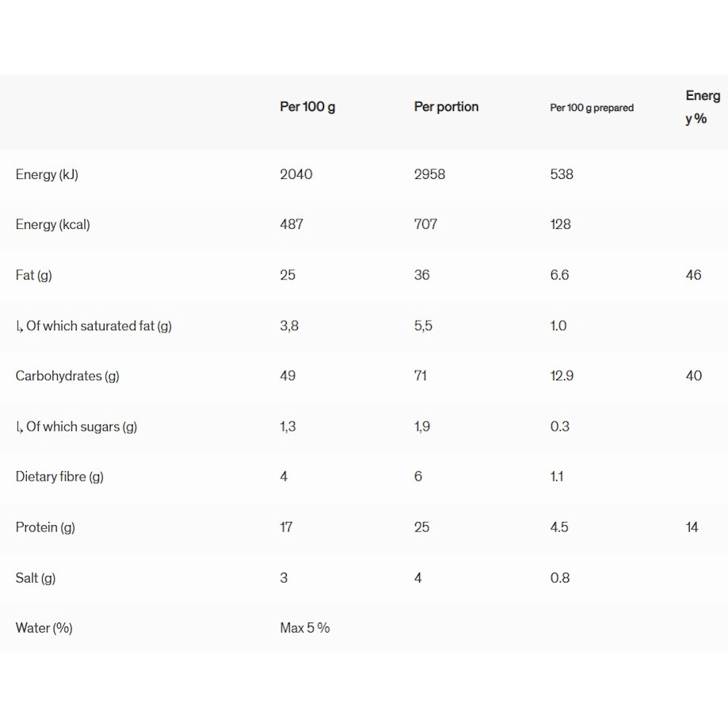728x727 pixels.
Task: Click the 707 kcal per portion value
Action: point(425,224)
